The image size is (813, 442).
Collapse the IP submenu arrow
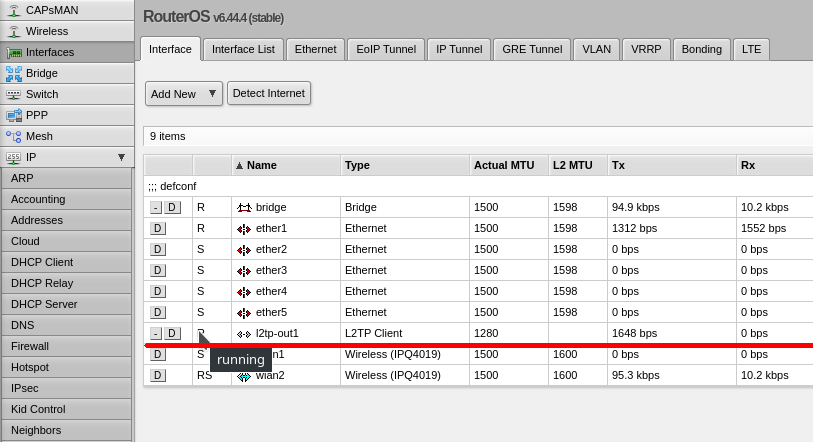(x=121, y=157)
